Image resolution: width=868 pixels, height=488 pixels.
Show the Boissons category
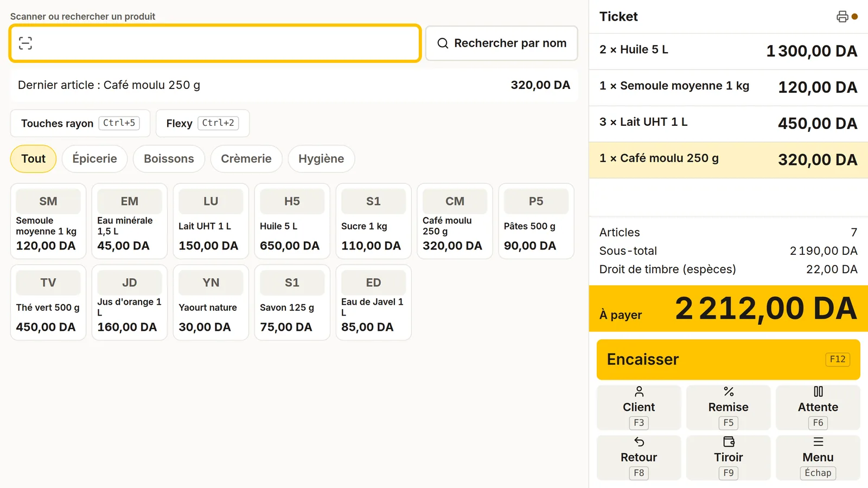coord(169,159)
